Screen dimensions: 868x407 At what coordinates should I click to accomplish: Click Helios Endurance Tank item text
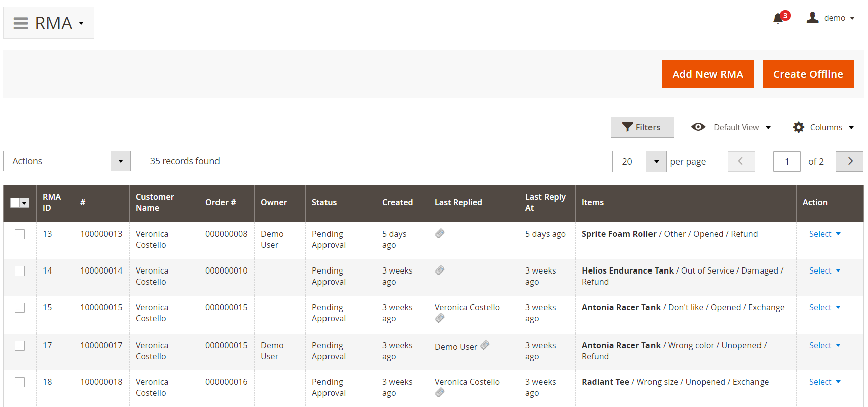click(627, 270)
